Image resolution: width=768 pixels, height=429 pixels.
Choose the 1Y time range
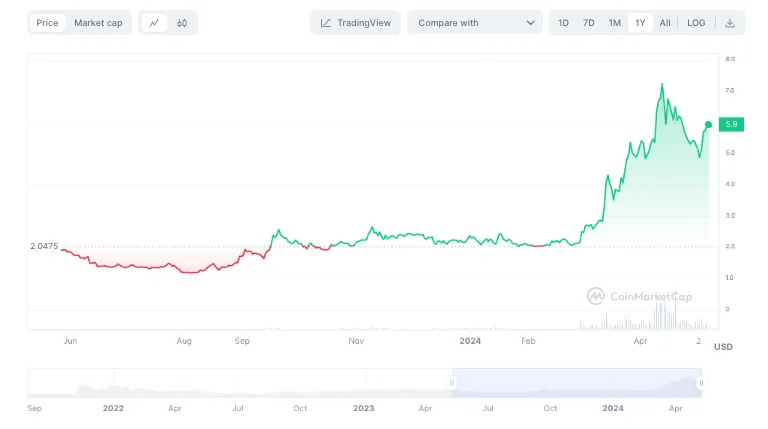tap(640, 23)
